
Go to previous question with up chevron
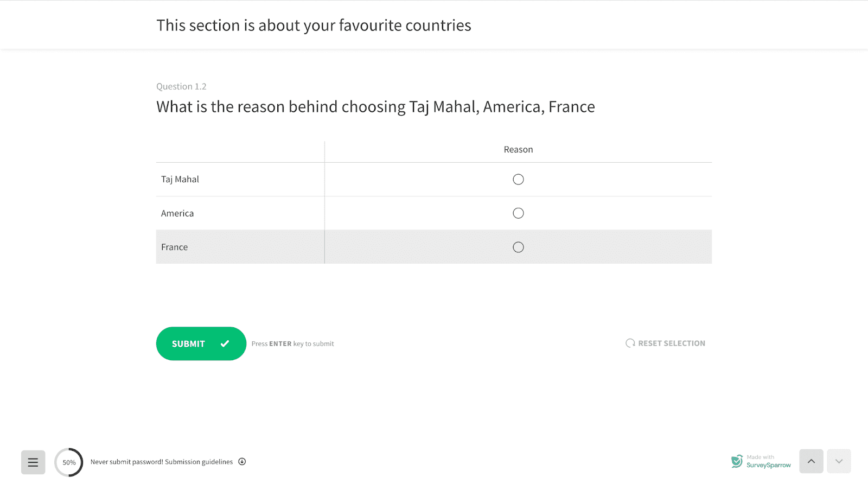pos(811,461)
